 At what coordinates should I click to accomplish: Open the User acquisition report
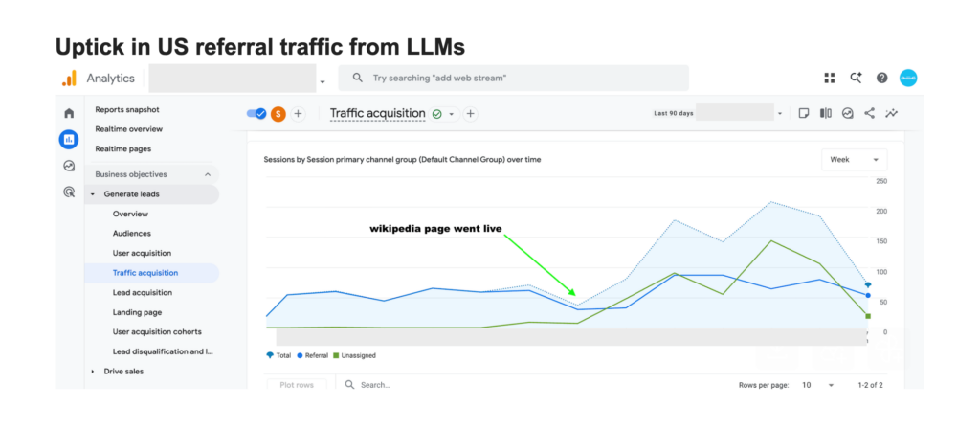[142, 253]
